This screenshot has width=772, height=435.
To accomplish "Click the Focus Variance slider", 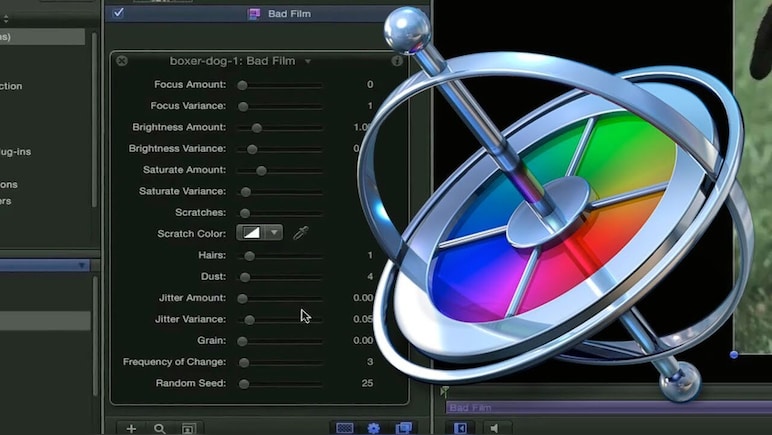I will [280, 106].
